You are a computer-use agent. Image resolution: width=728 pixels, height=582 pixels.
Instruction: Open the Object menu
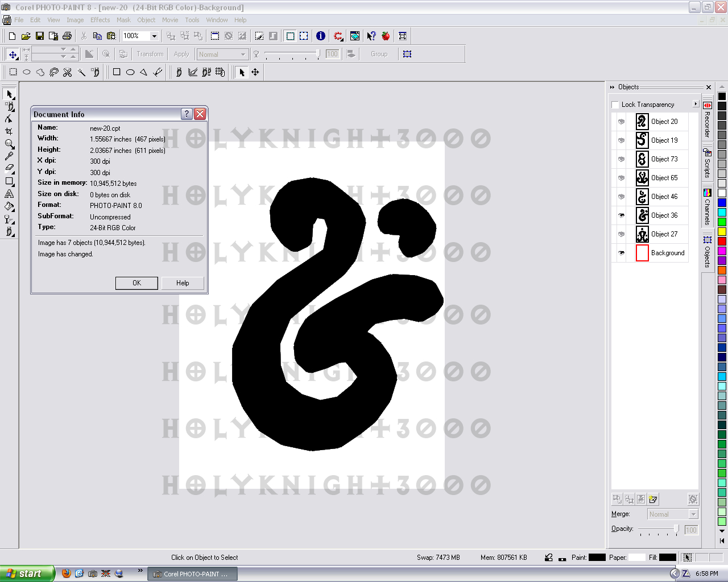[146, 20]
